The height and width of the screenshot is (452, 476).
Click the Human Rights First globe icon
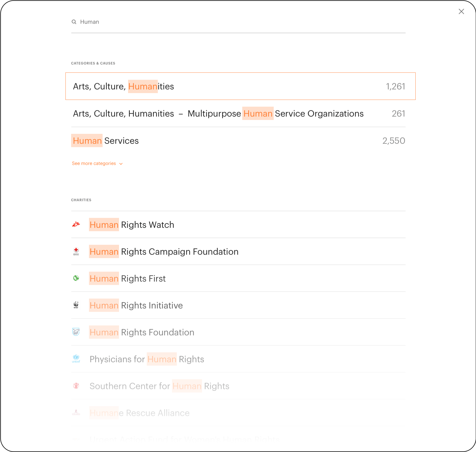point(76,278)
